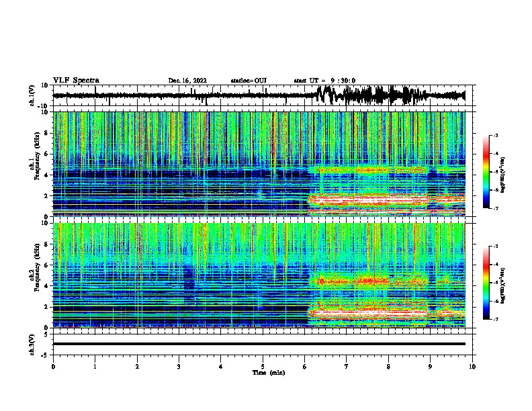Click time axis tick label "2"
This screenshot has height=411, width=532.
[x=137, y=367]
